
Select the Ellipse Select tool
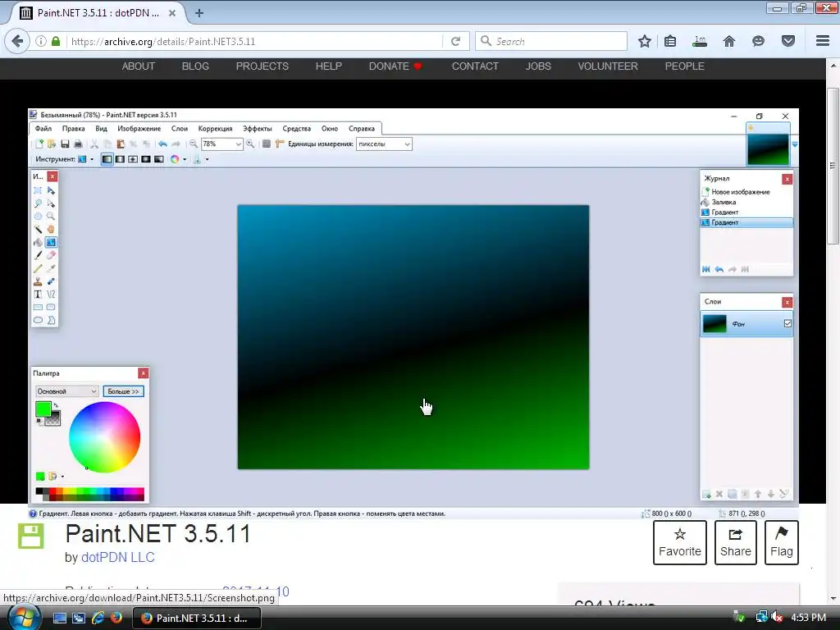(x=38, y=217)
